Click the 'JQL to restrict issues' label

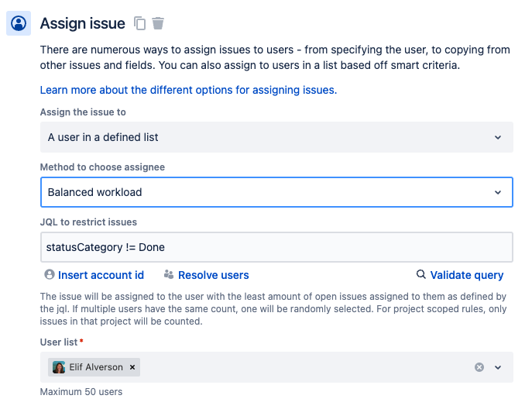(88, 222)
